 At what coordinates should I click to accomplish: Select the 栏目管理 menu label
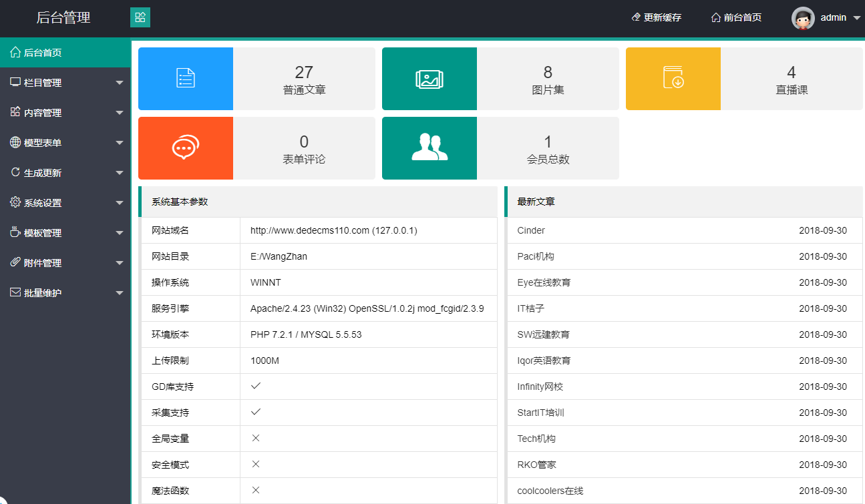click(x=43, y=83)
